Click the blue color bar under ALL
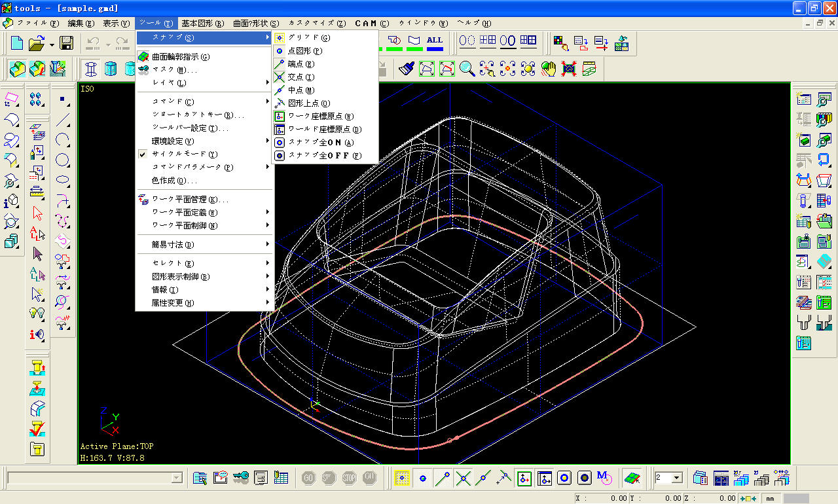The width and height of the screenshot is (838, 504). coord(435,50)
